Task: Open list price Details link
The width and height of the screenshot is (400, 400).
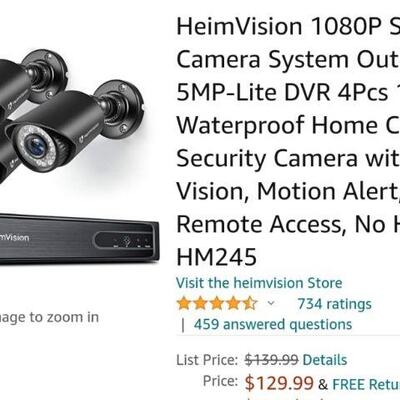Action: [325, 360]
